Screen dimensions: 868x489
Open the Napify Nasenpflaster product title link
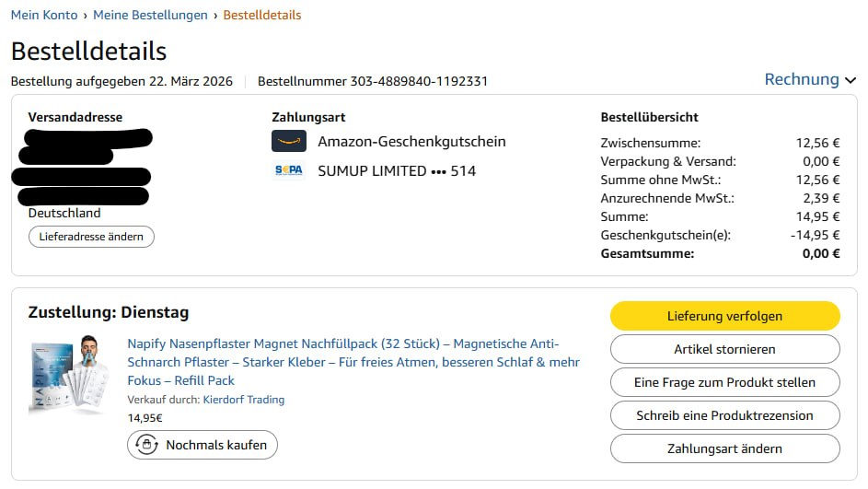pyautogui.click(x=353, y=361)
